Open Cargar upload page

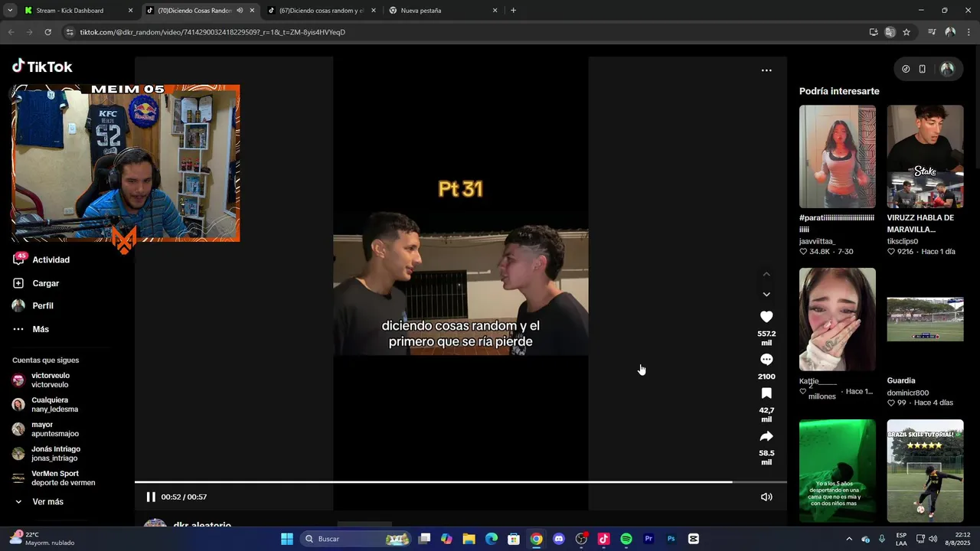tap(36, 283)
